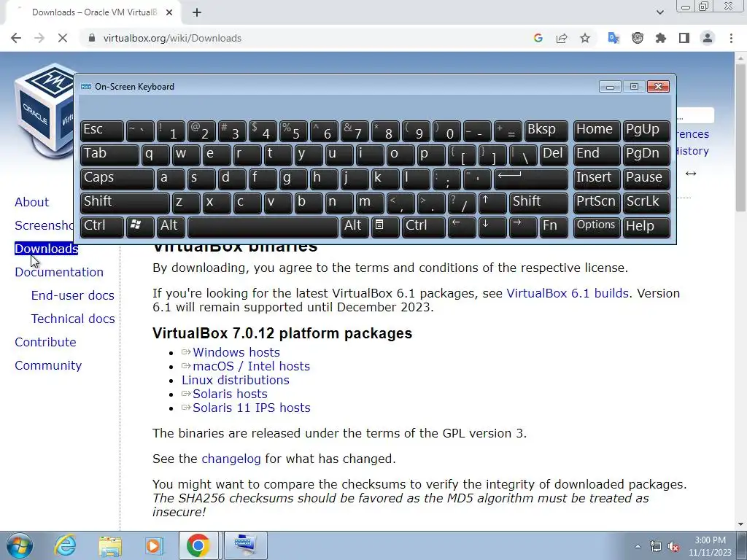Open the Documentation sidebar link
The height and width of the screenshot is (560, 747).
point(59,273)
